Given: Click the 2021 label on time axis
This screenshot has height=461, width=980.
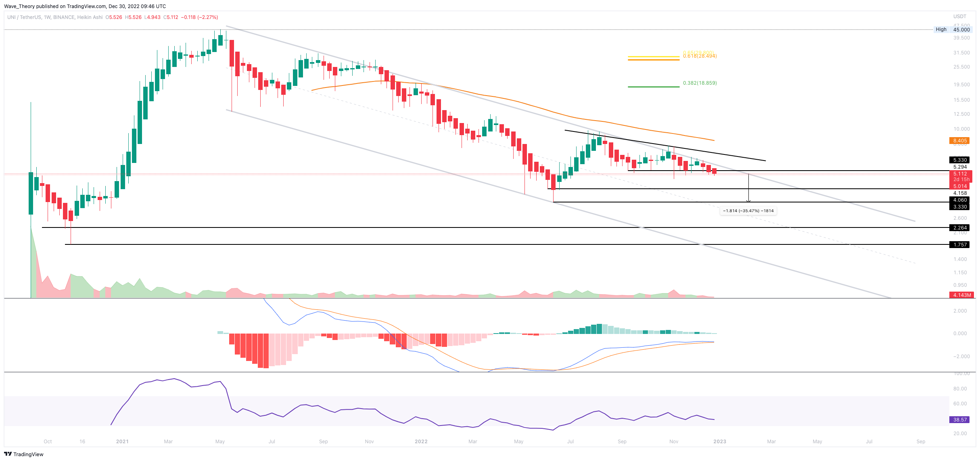Looking at the screenshot, I should (122, 442).
